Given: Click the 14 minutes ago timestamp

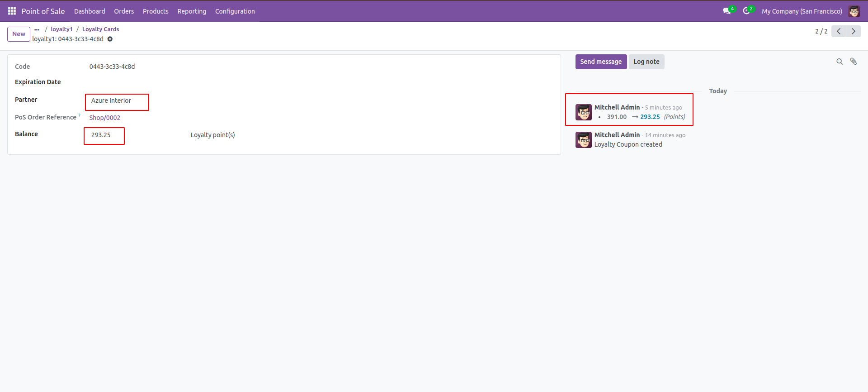Looking at the screenshot, I should [665, 135].
